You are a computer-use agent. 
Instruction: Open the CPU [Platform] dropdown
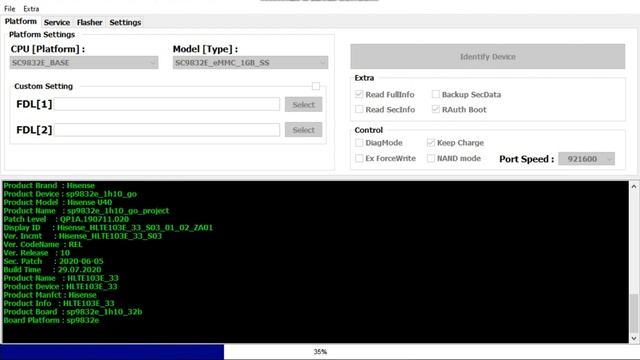[x=84, y=62]
